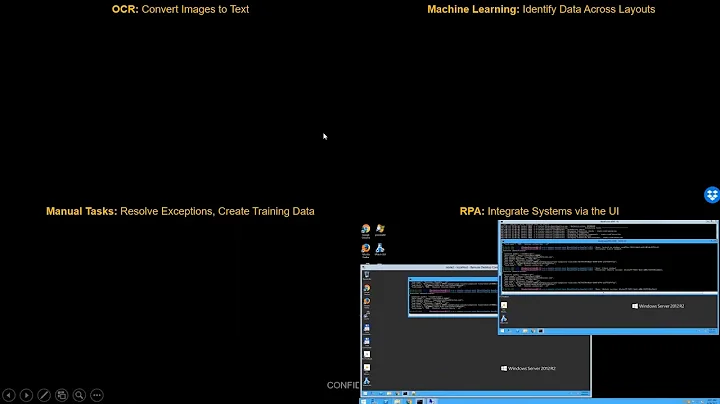Screen dimensions: 720x404
Task: Click the outer taskbar Start button
Action: [364, 401]
